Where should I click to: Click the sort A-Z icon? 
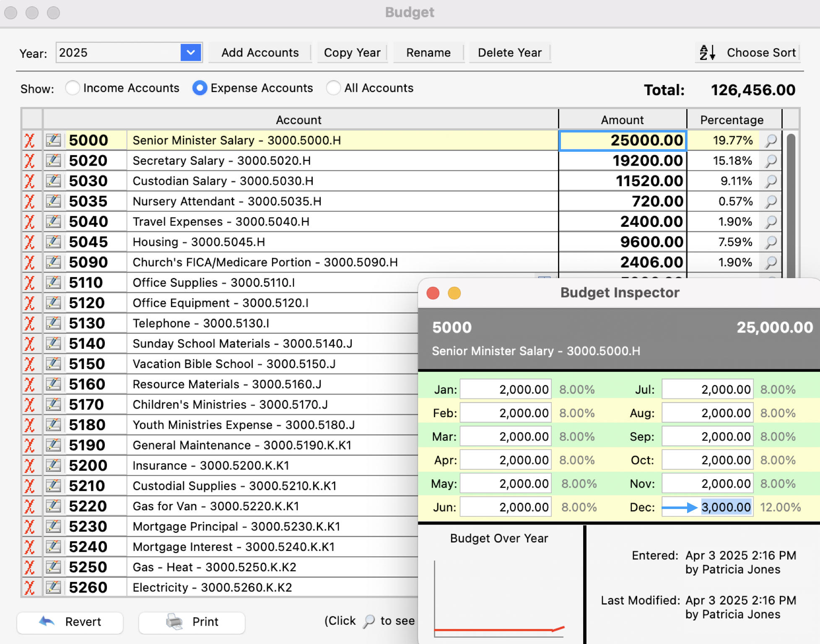(x=707, y=53)
